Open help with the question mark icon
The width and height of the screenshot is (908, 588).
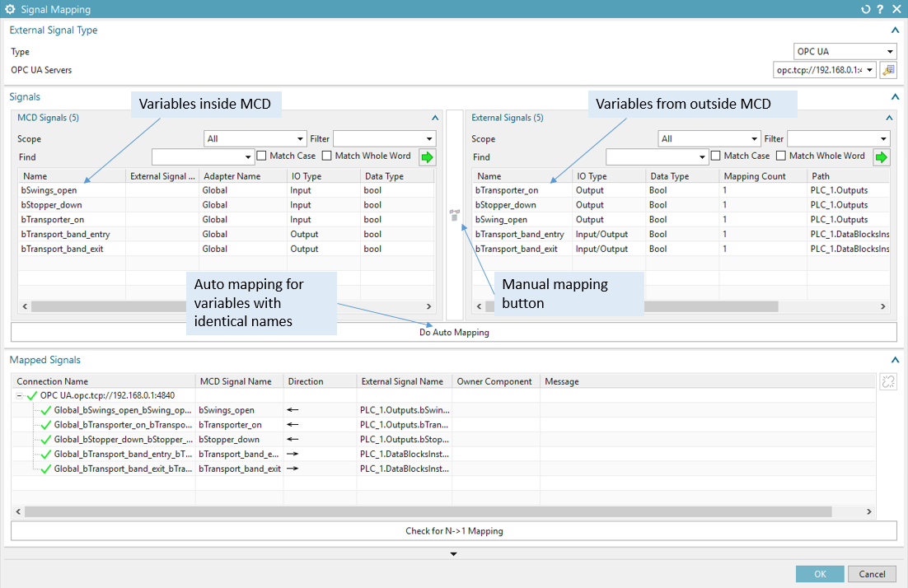point(881,9)
